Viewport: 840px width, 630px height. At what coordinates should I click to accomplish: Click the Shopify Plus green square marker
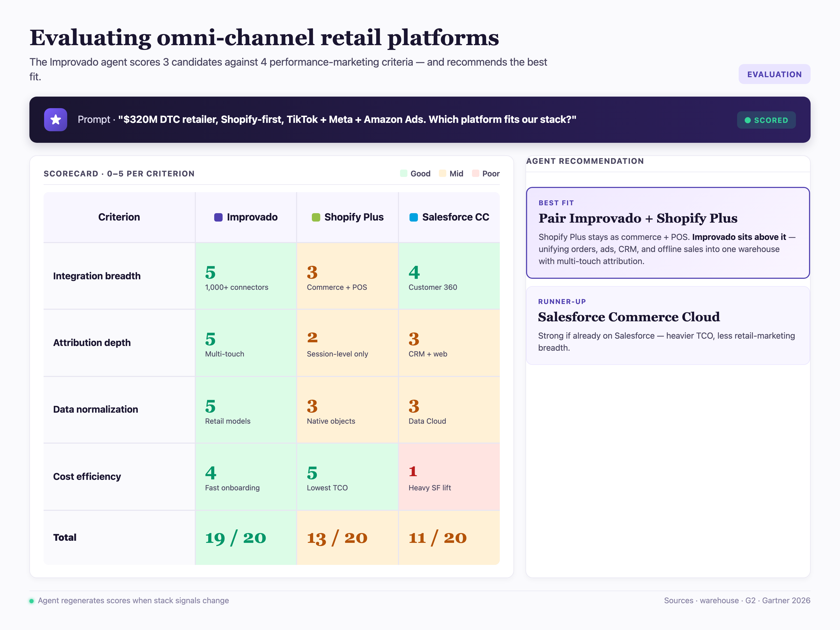[x=316, y=217]
